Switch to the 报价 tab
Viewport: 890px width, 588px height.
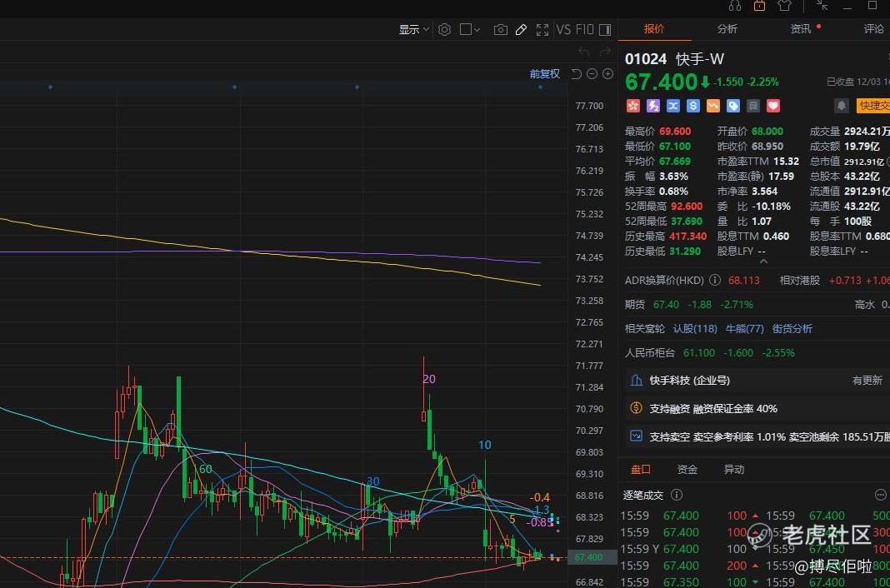coord(654,29)
